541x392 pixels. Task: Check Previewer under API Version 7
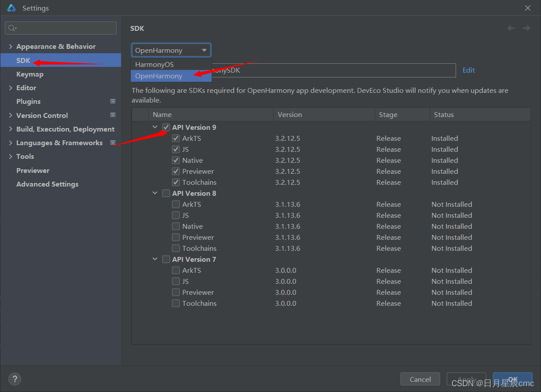click(176, 292)
